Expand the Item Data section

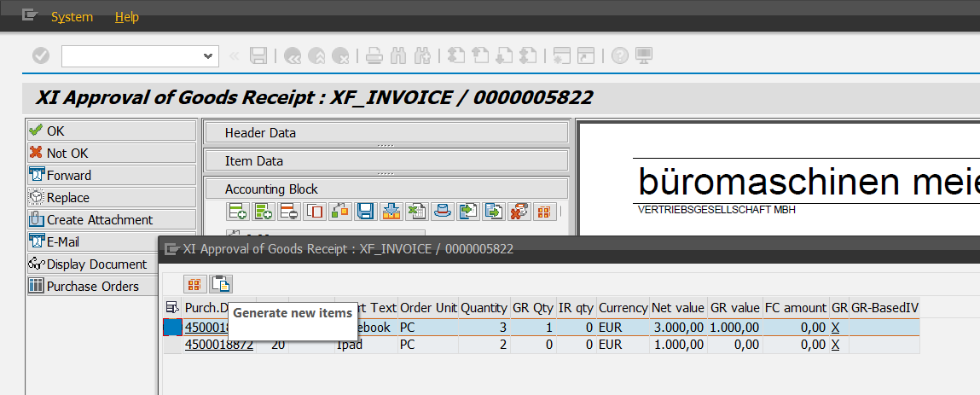(x=386, y=160)
